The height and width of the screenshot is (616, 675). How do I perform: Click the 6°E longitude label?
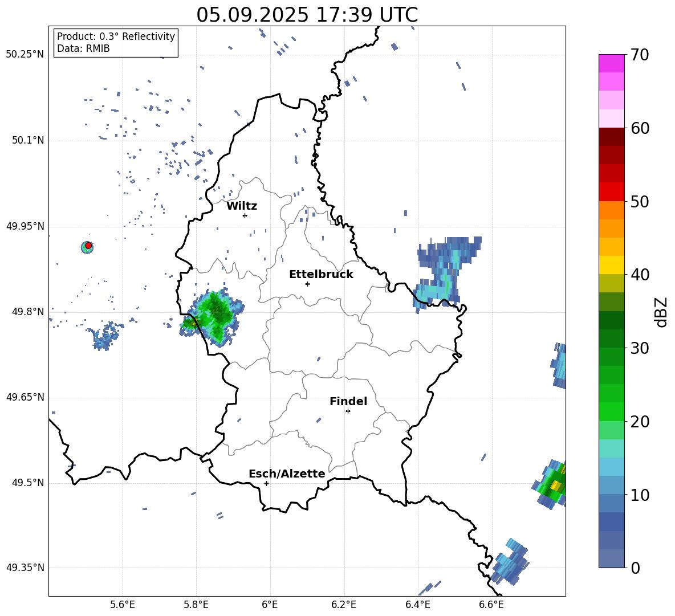[x=270, y=605]
